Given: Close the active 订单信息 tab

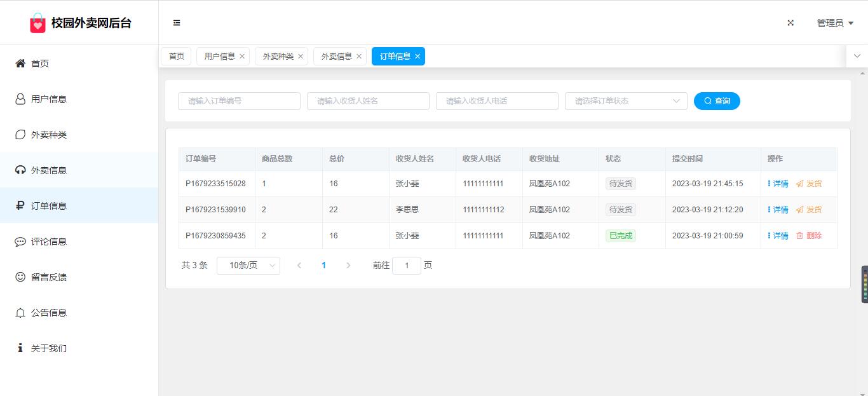Looking at the screenshot, I should 417,57.
